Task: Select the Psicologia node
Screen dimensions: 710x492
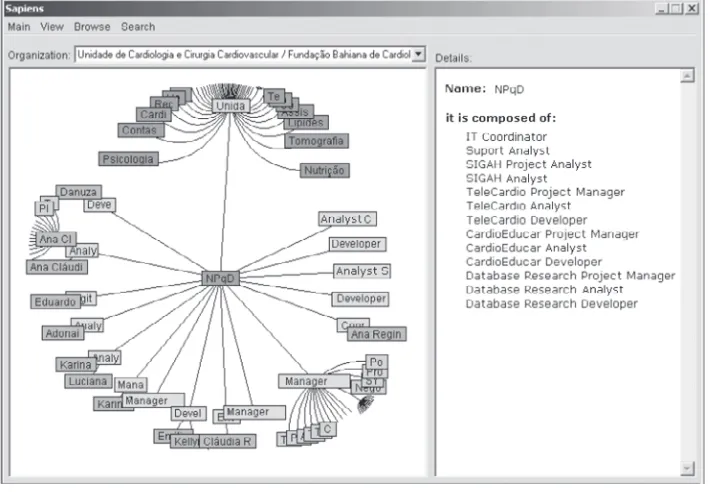Action: tap(128, 159)
